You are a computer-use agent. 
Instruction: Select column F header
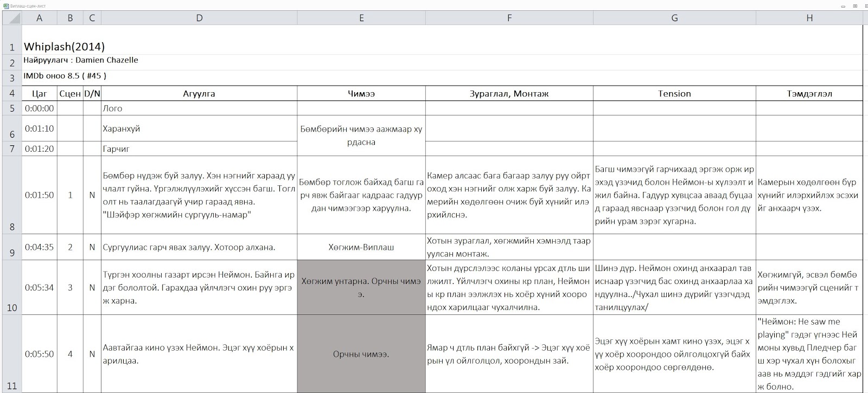509,18
